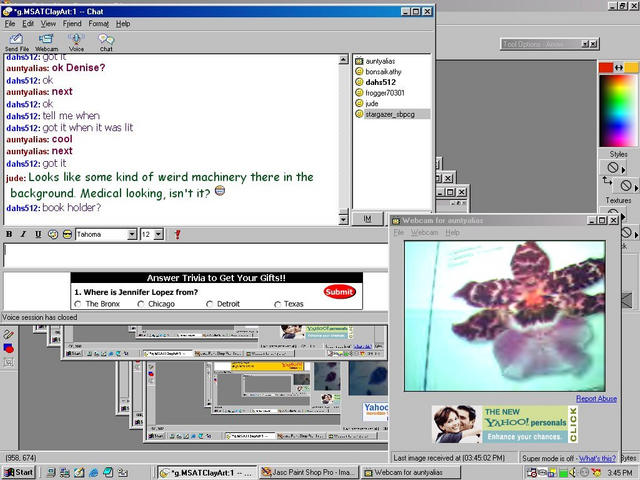Select bonsaikathy in the user list
This screenshot has width=640, height=480.
coord(383,72)
